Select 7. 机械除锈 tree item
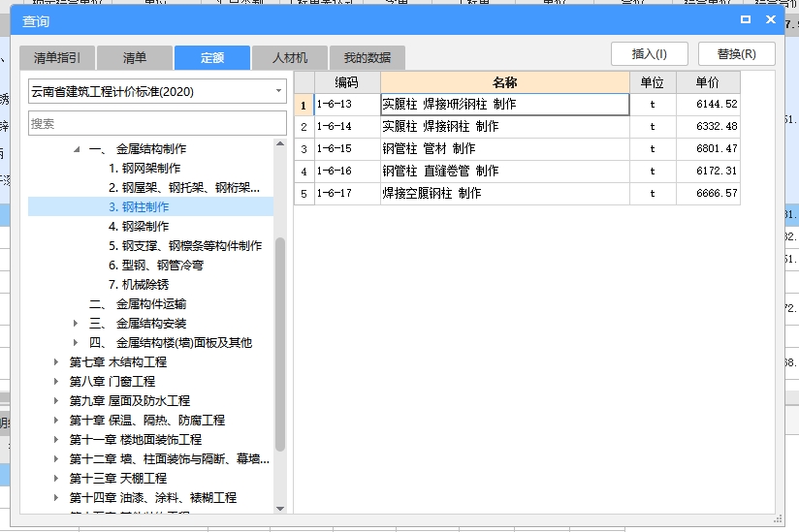Viewport: 799px width, 532px height. click(139, 285)
